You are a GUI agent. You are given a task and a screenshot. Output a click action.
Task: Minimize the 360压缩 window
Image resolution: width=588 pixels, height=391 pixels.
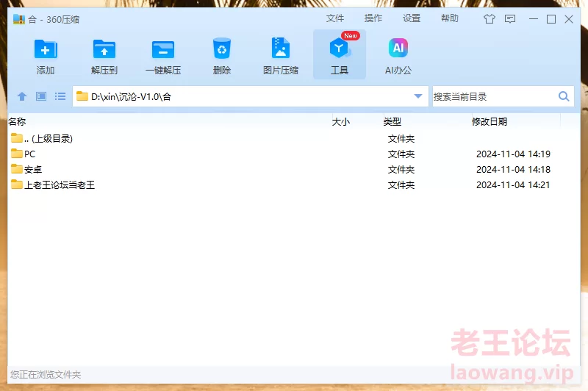534,19
